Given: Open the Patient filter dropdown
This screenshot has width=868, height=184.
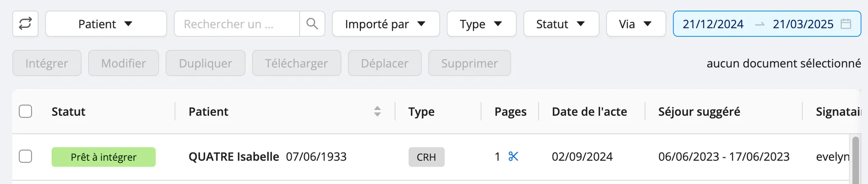Looking at the screenshot, I should tap(106, 24).
